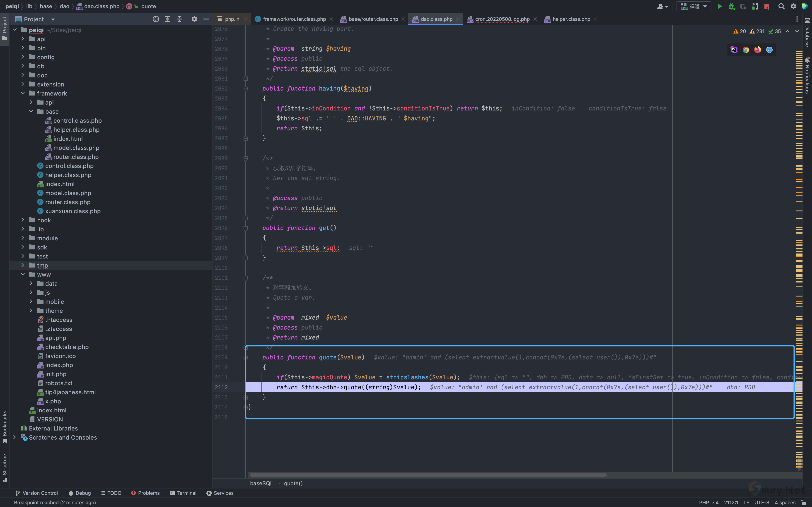Collapse all in Project panel
The height and width of the screenshot is (507, 812).
click(179, 19)
